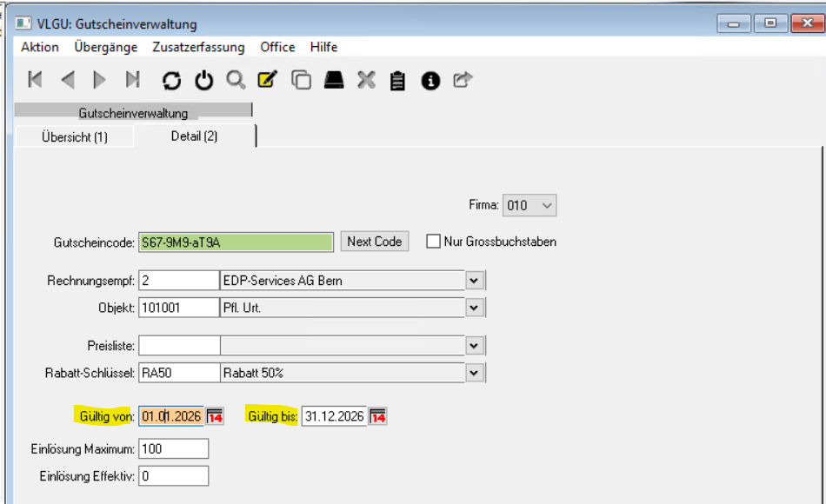The image size is (826, 504).
Task: Click the clipboard list icon
Action: (x=397, y=80)
